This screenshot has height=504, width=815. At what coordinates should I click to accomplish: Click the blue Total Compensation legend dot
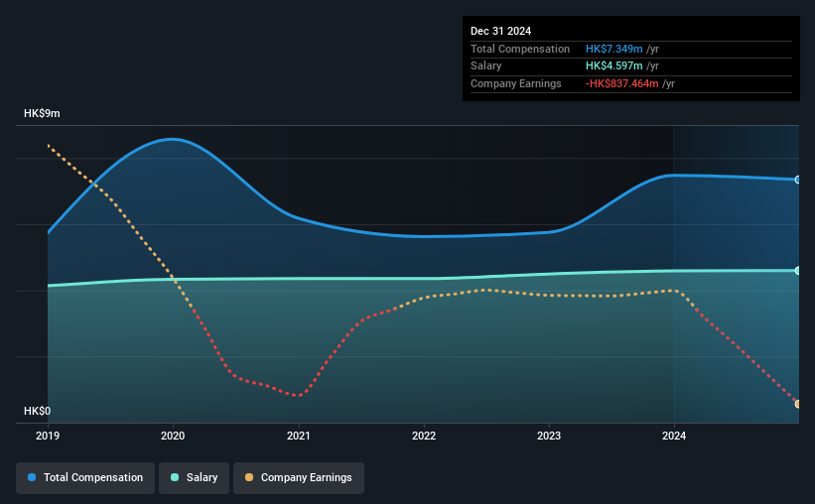click(32, 477)
